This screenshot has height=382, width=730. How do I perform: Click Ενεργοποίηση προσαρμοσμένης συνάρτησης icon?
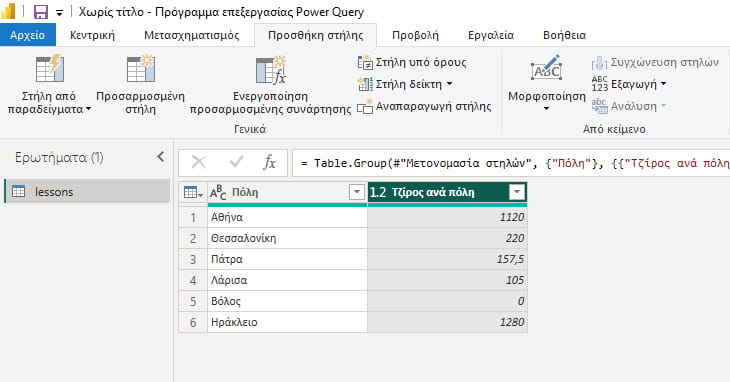(270, 70)
